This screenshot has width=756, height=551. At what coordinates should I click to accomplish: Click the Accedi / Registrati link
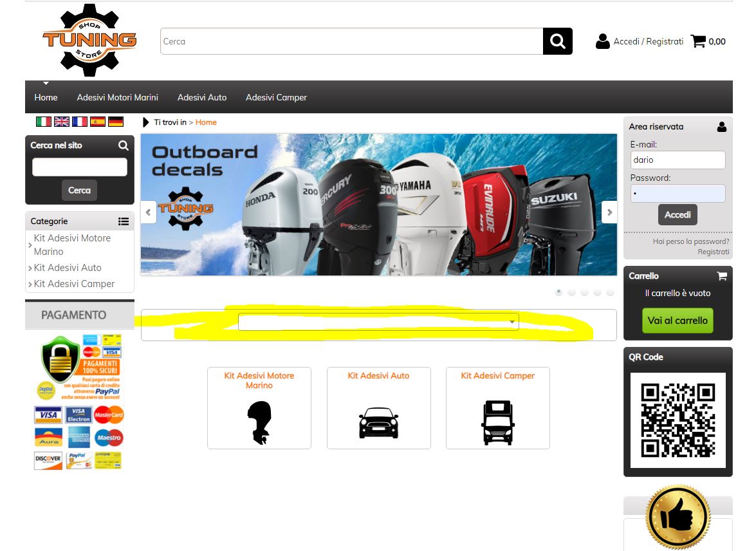pos(649,41)
